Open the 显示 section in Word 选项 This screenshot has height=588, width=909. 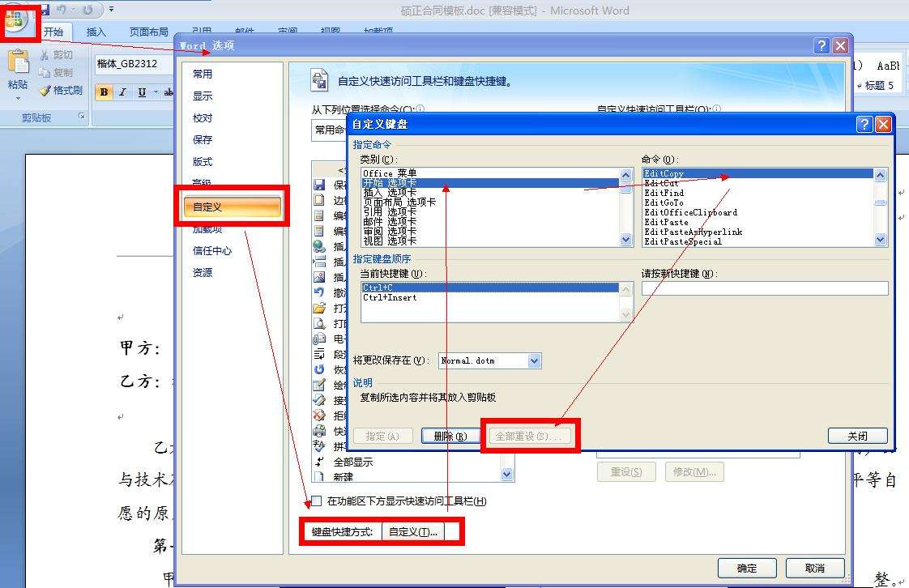[203, 96]
